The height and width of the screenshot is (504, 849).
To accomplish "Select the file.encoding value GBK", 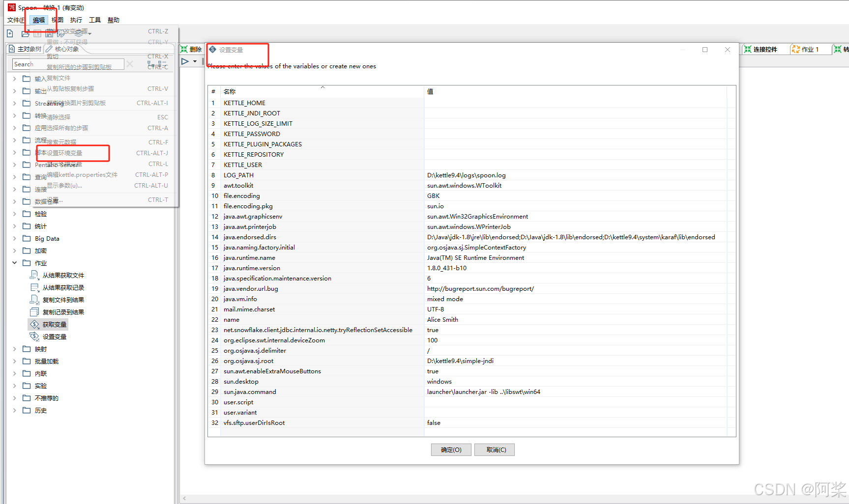I will [x=434, y=196].
